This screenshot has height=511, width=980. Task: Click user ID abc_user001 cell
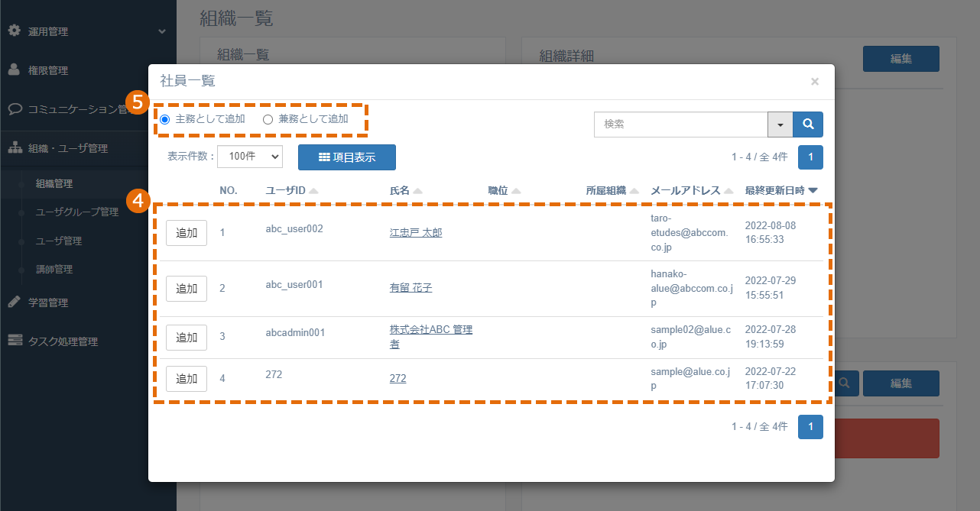[294, 284]
